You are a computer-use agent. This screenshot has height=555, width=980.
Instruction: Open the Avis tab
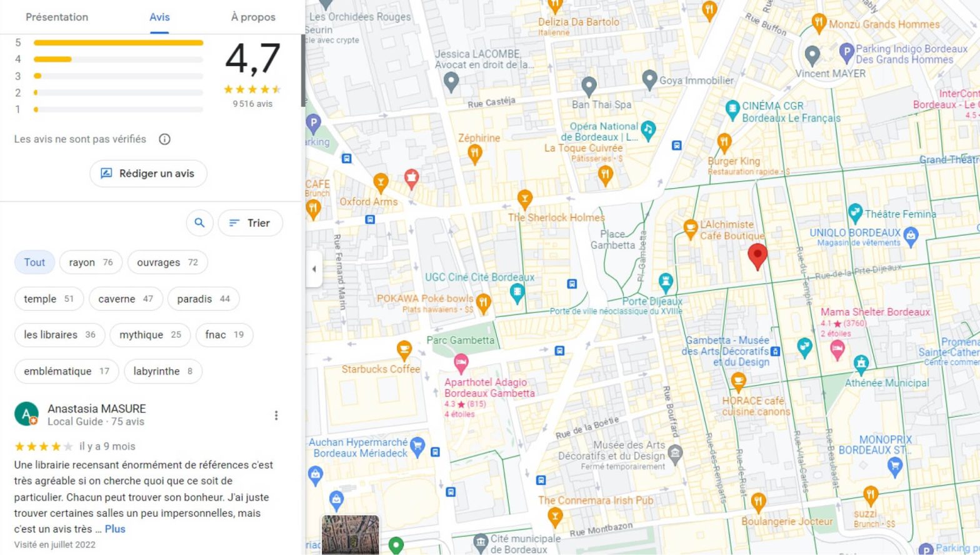click(x=159, y=17)
